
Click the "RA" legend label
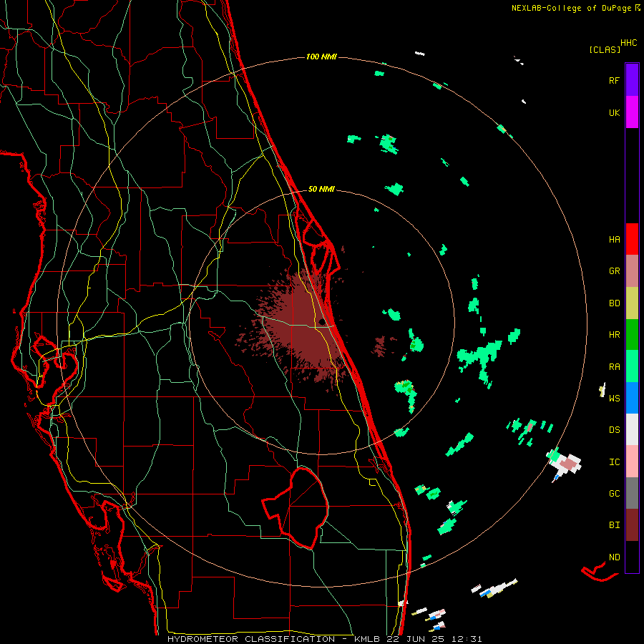tap(614, 367)
